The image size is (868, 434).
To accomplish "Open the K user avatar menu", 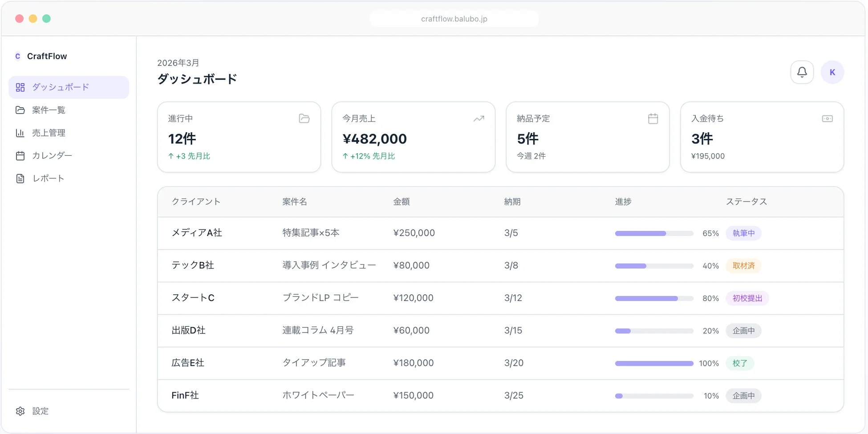I will point(832,72).
